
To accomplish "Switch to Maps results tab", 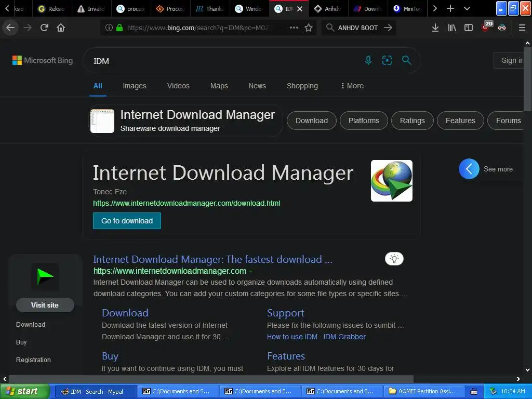I will (219, 86).
